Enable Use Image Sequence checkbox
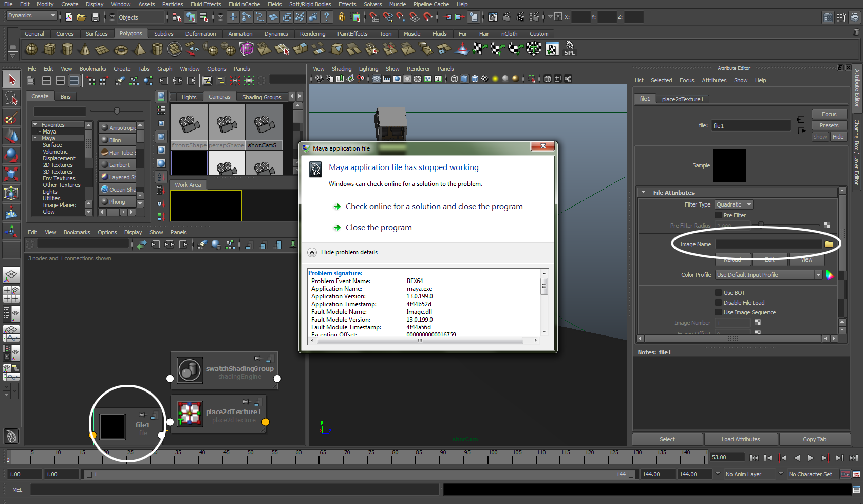863x504 pixels. 719,312
